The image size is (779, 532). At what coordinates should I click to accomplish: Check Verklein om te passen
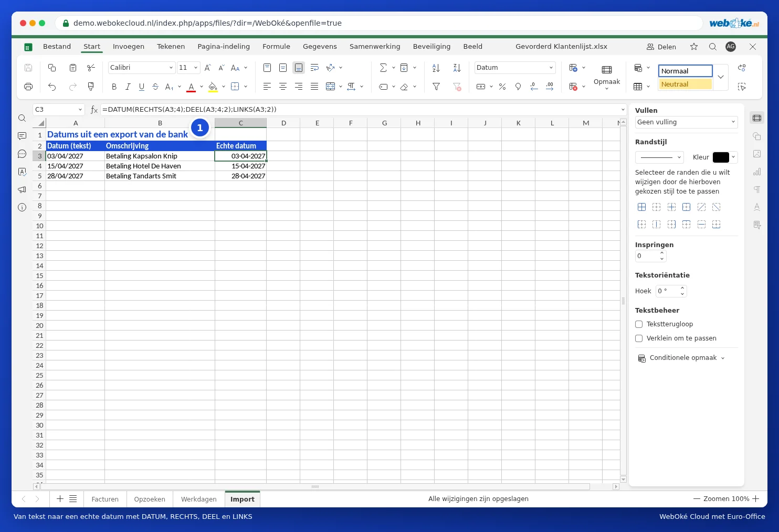click(639, 338)
